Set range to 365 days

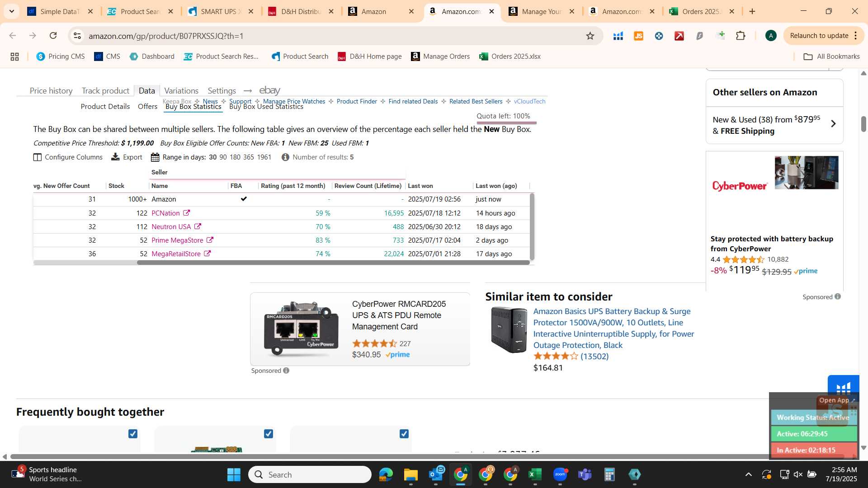(248, 157)
